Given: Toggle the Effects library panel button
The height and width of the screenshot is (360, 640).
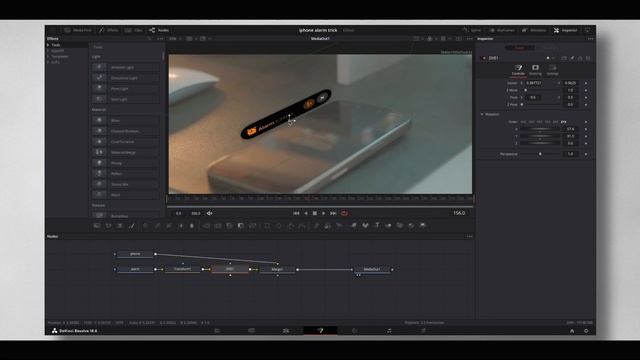Looking at the screenshot, I should point(109,30).
